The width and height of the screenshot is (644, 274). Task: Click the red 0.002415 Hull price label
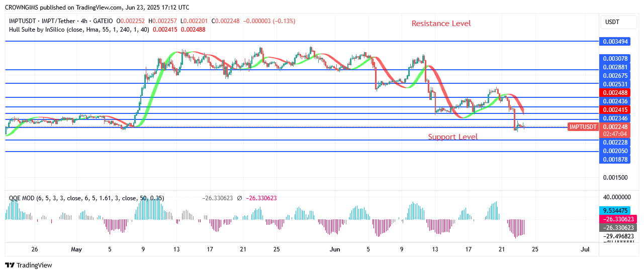615,109
